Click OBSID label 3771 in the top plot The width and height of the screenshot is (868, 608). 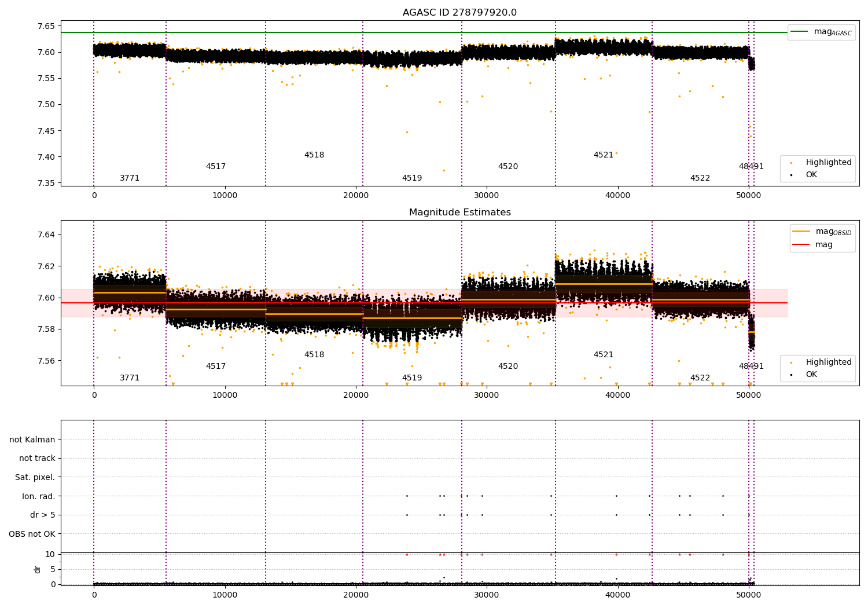tap(130, 178)
